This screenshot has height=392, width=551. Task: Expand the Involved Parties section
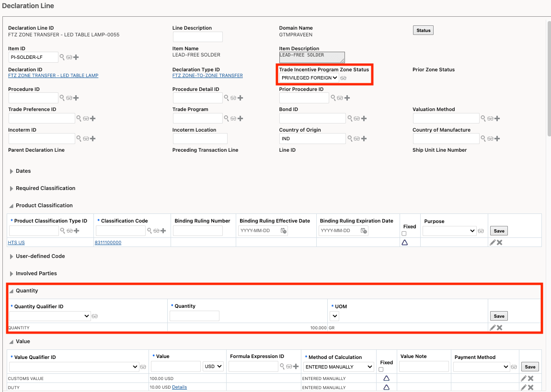(11, 273)
